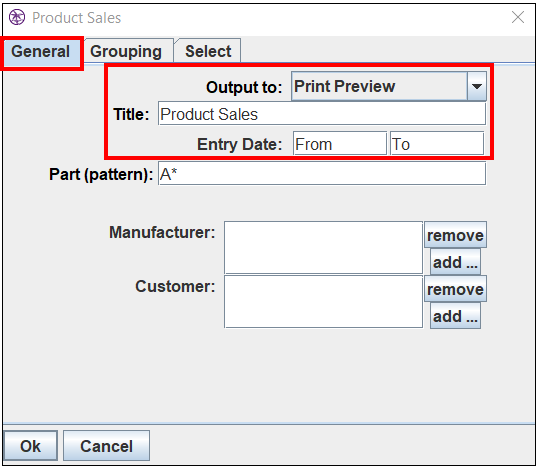Close the Product Sales dialog
This screenshot has width=538, height=468.
518,17
